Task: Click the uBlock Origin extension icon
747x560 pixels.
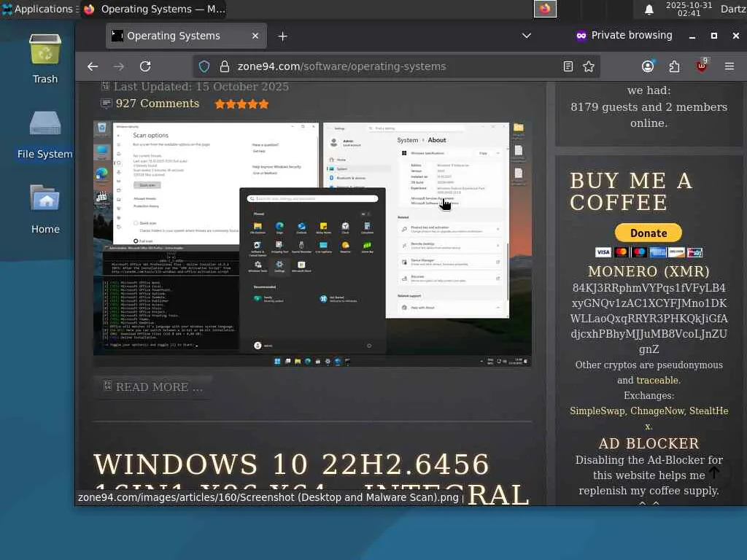Action: [x=702, y=66]
